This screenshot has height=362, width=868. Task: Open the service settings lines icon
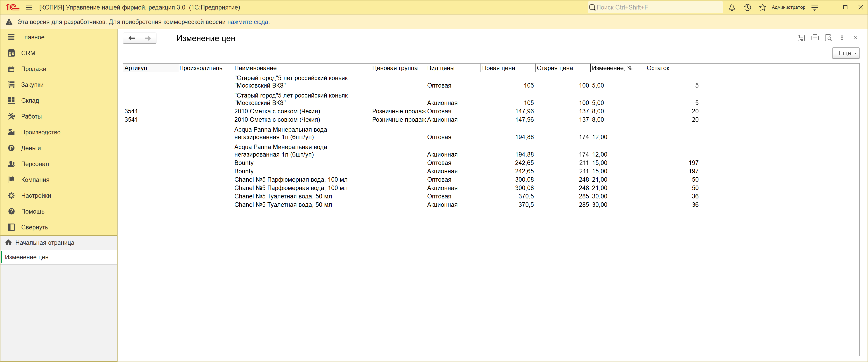pyautogui.click(x=815, y=7)
